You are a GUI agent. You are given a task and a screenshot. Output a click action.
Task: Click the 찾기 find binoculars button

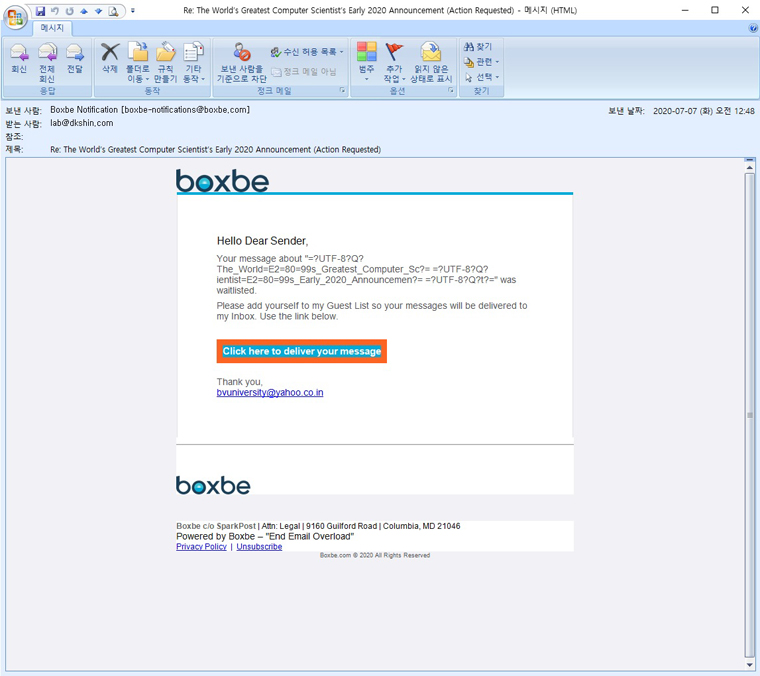tap(478, 47)
